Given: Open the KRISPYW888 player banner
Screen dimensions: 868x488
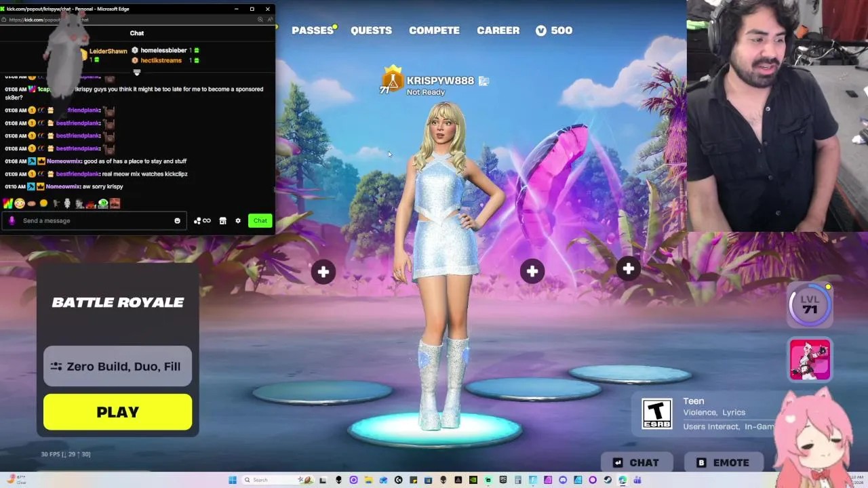Looking at the screenshot, I should click(440, 81).
